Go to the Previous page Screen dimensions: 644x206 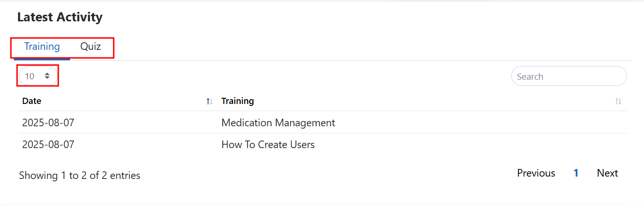536,173
